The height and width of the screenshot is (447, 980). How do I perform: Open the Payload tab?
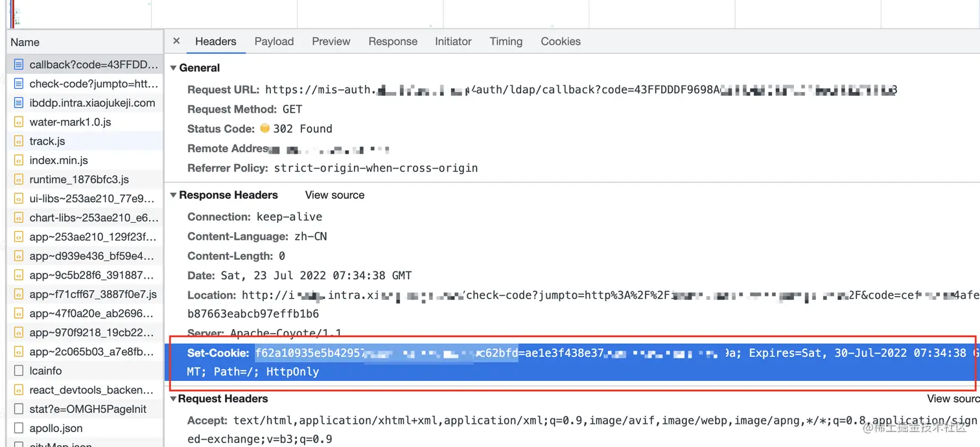click(x=274, y=41)
